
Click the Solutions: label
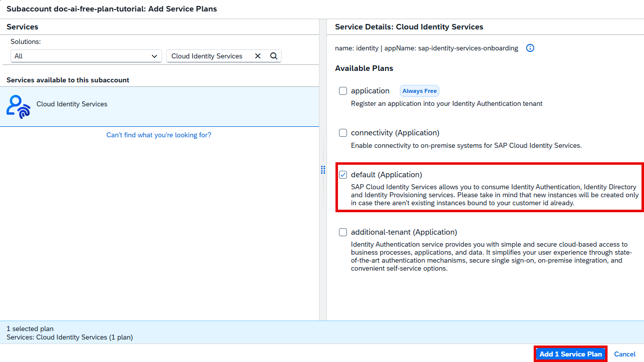26,41
